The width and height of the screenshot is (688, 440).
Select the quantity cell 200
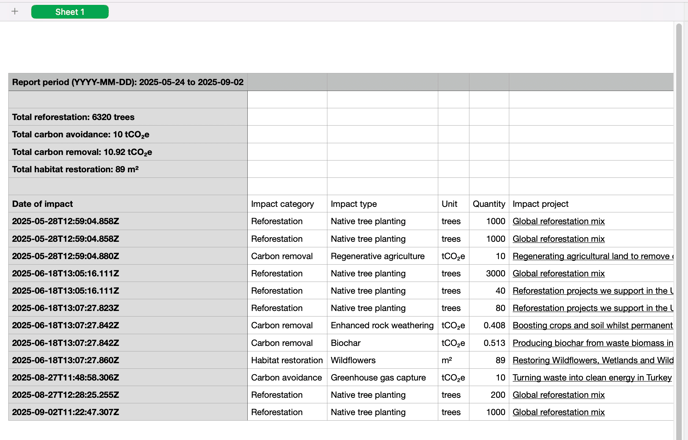pos(489,395)
